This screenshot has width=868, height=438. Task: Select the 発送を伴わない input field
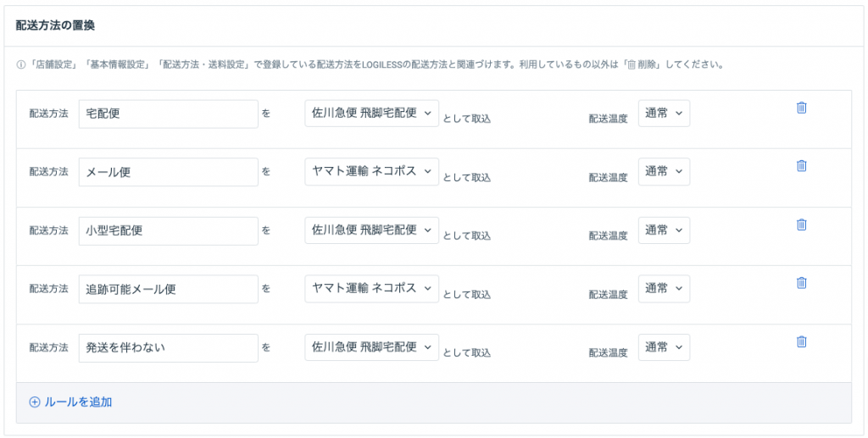click(169, 348)
